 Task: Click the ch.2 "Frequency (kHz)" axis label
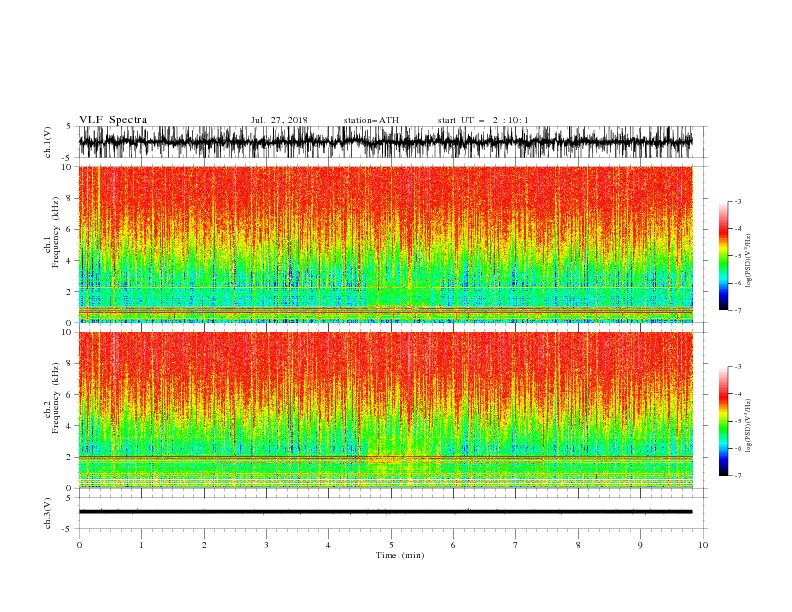tap(56, 397)
